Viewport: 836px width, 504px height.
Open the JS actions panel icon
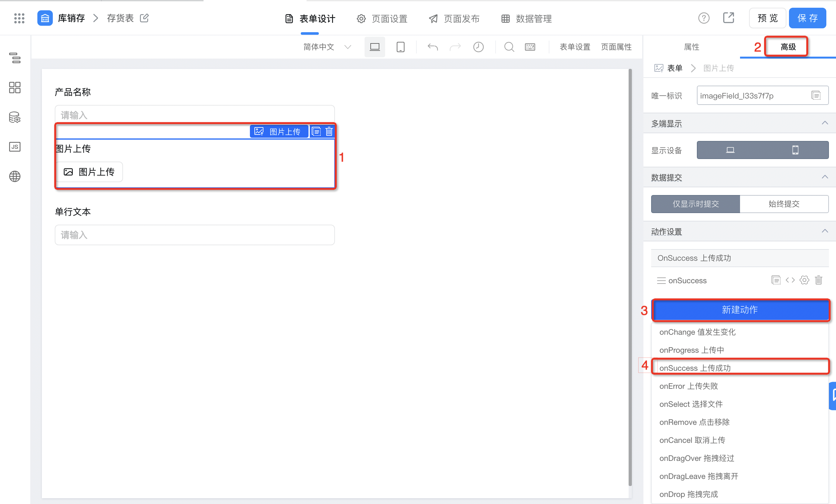[14, 147]
